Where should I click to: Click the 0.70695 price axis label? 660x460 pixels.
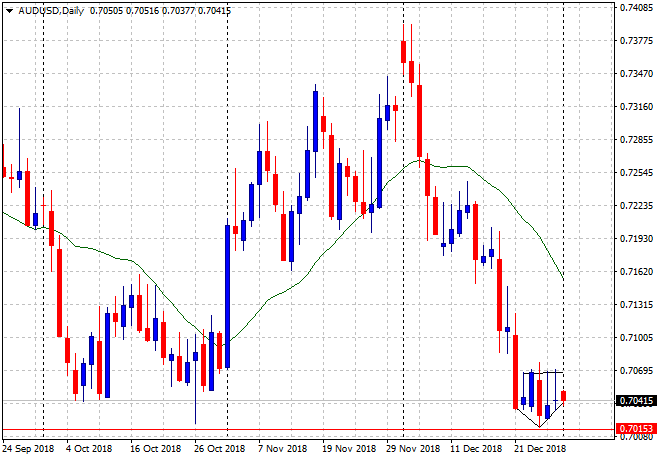tap(636, 370)
